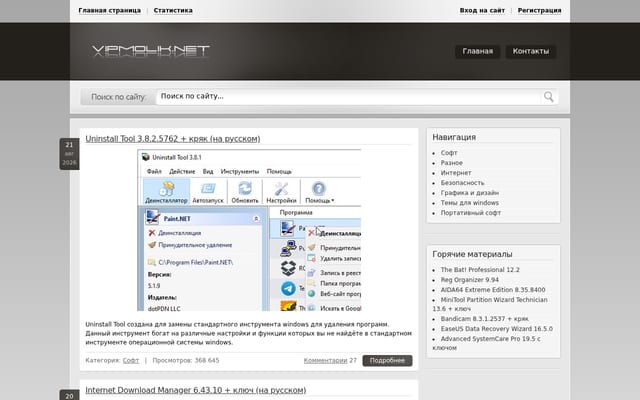Select Графика и дизайн in sidebar
The width and height of the screenshot is (640, 400).
(x=470, y=193)
